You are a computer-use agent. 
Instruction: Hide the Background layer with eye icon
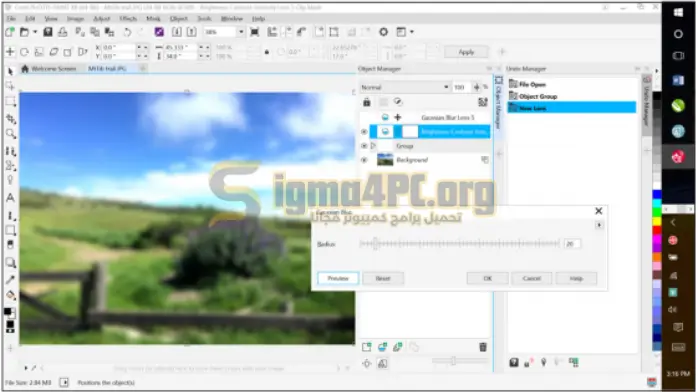364,160
